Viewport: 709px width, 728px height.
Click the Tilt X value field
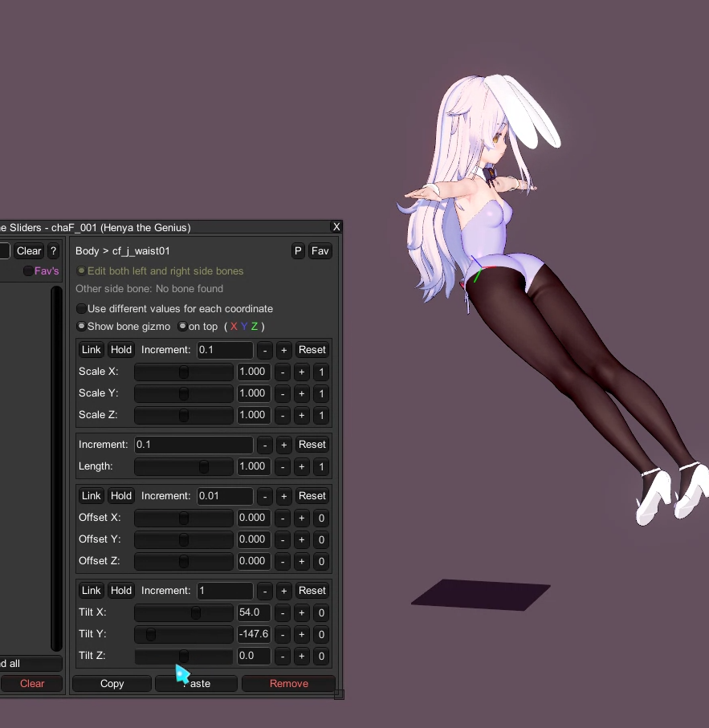tap(254, 612)
